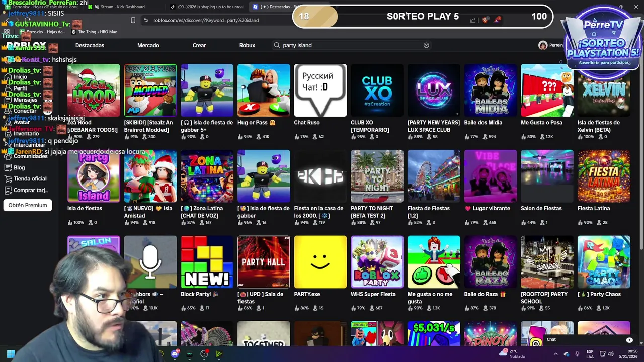644x362 pixels.
Task: Open Mensajes in the sidebar
Action: click(24, 100)
